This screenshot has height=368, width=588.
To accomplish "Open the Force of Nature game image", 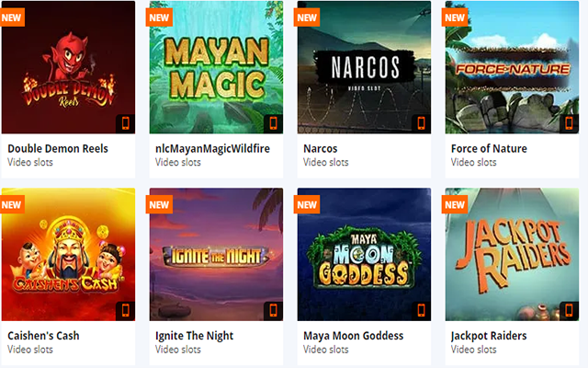I will coord(512,67).
